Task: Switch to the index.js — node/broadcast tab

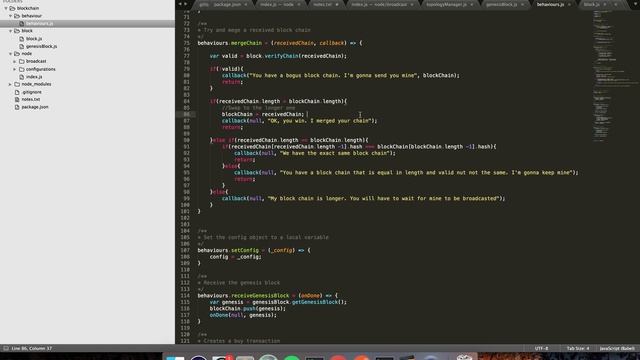Action: click(379, 4)
